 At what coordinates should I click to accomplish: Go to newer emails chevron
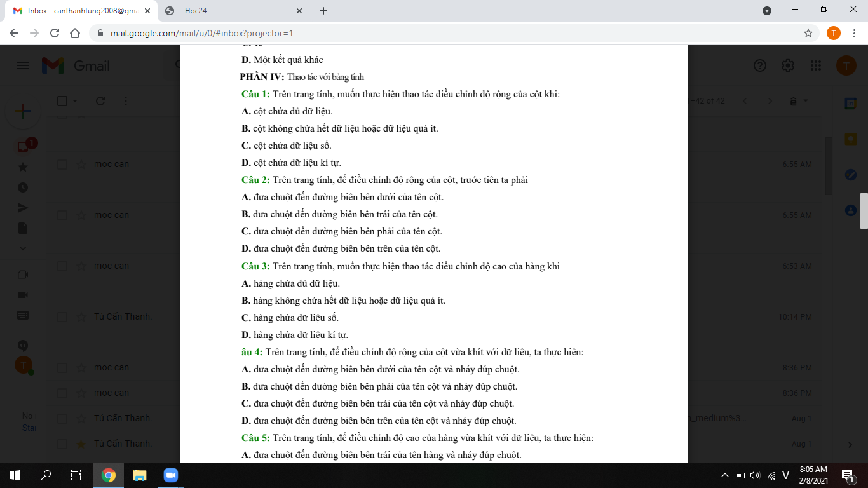(x=745, y=101)
